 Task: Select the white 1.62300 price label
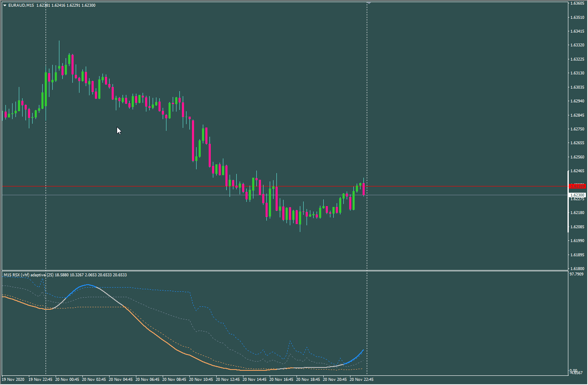[x=578, y=195]
